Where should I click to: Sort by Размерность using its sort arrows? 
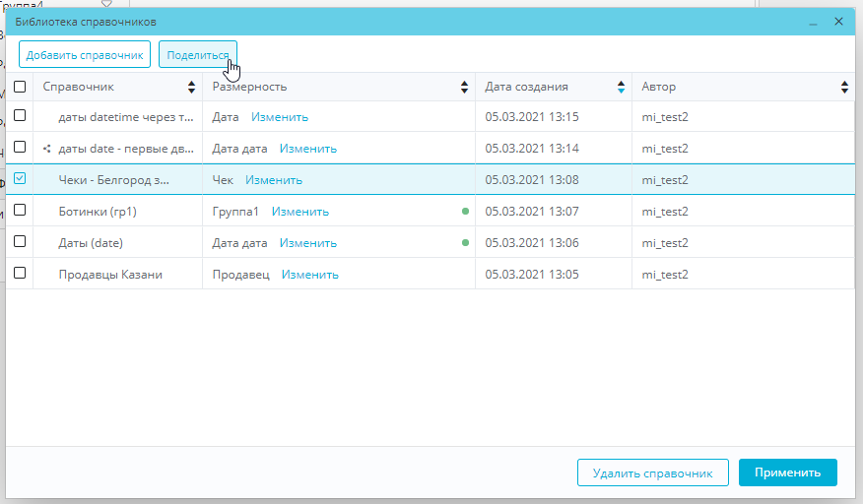click(465, 87)
